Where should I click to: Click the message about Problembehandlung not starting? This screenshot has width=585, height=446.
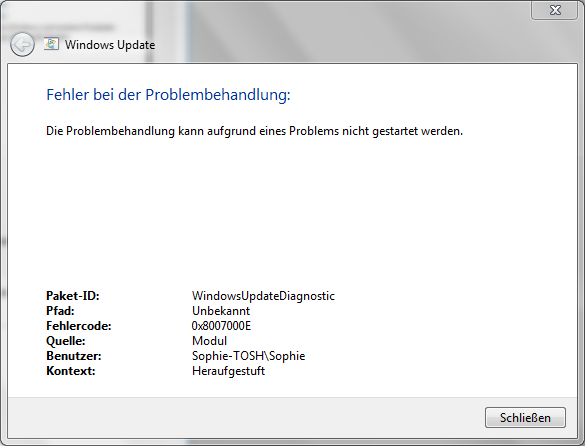tap(254, 131)
